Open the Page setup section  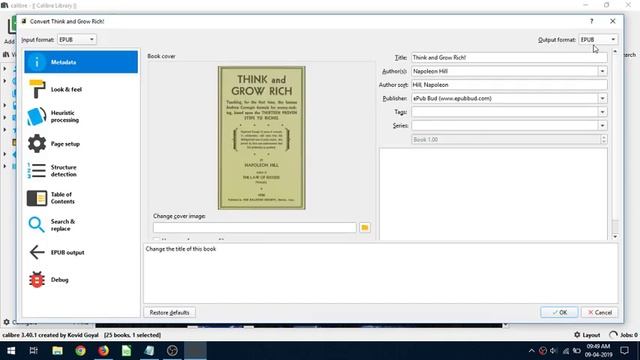pyautogui.click(x=81, y=144)
